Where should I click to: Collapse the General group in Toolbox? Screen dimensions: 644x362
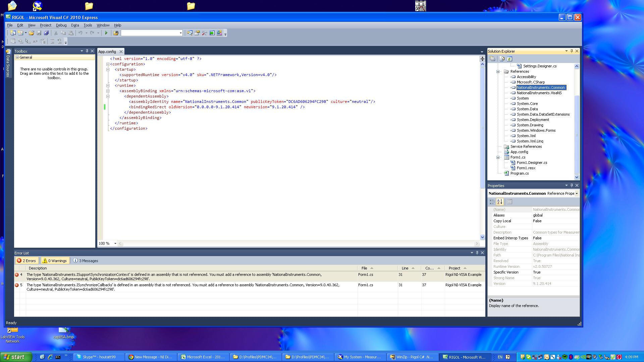point(17,57)
